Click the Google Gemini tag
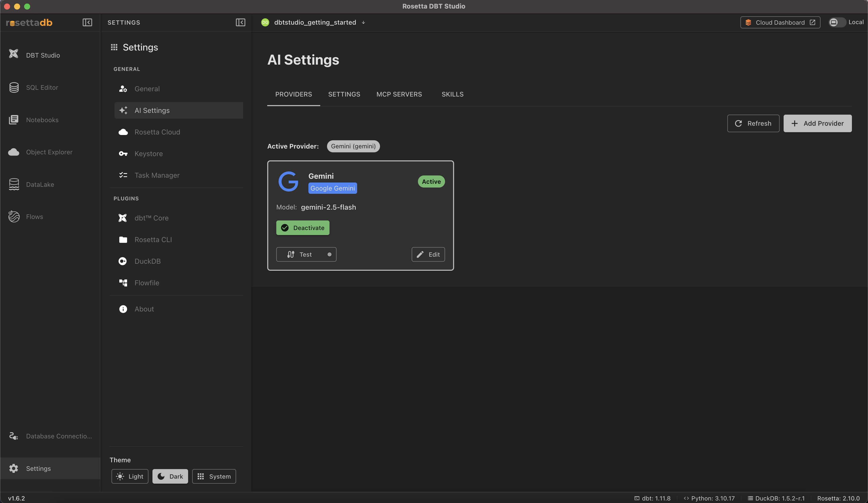Viewport: 868px width, 503px height. pos(333,188)
